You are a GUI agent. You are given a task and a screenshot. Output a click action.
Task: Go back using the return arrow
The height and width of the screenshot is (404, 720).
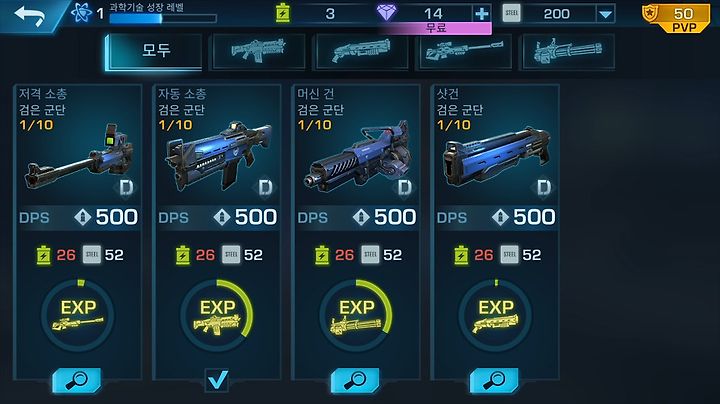[x=29, y=16]
